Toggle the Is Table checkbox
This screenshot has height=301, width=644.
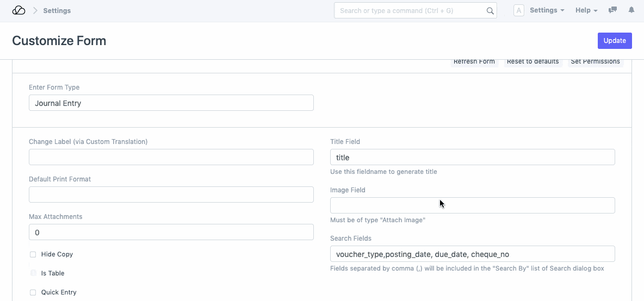33,273
